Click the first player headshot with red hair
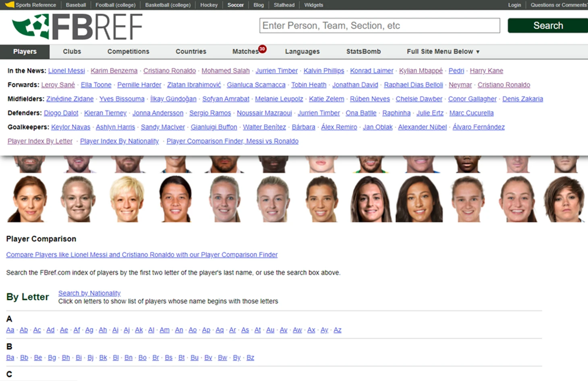Image resolution: width=588 pixels, height=381 pixels. 30,199
